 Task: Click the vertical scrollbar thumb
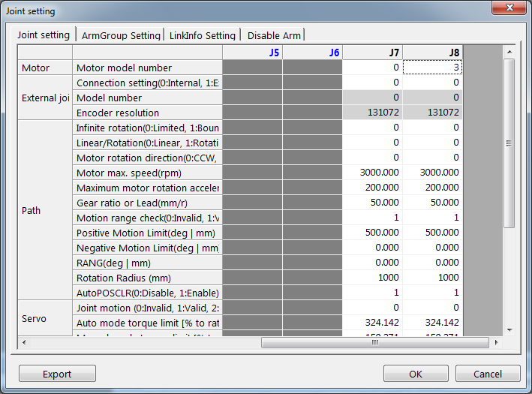tap(509, 143)
